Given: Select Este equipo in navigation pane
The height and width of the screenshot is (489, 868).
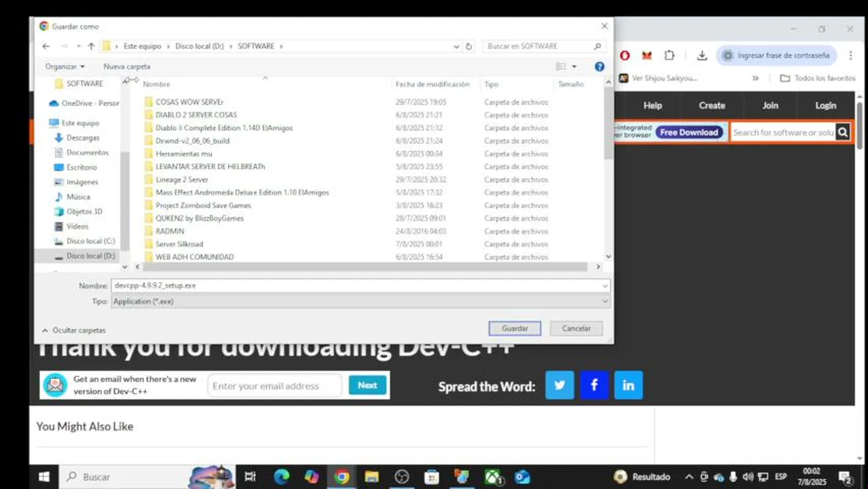Looking at the screenshot, I should tap(74, 123).
